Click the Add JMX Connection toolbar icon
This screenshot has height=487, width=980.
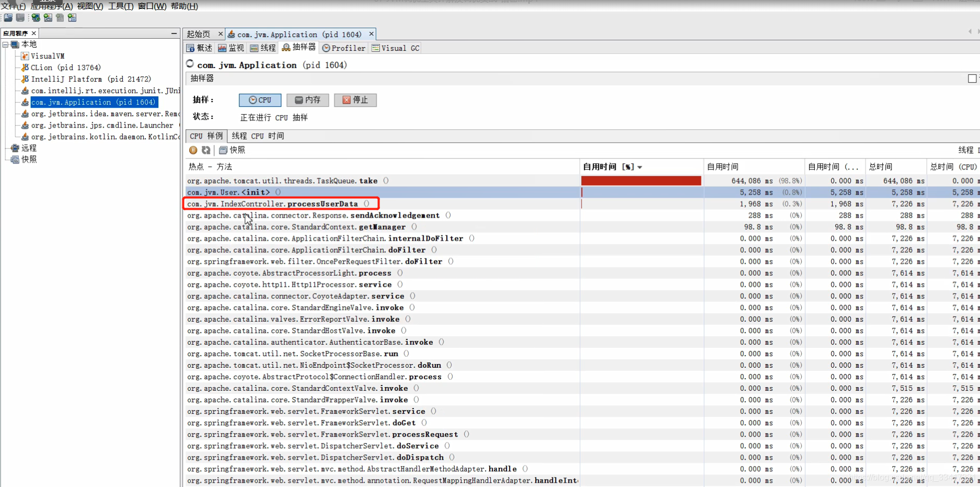(48, 18)
